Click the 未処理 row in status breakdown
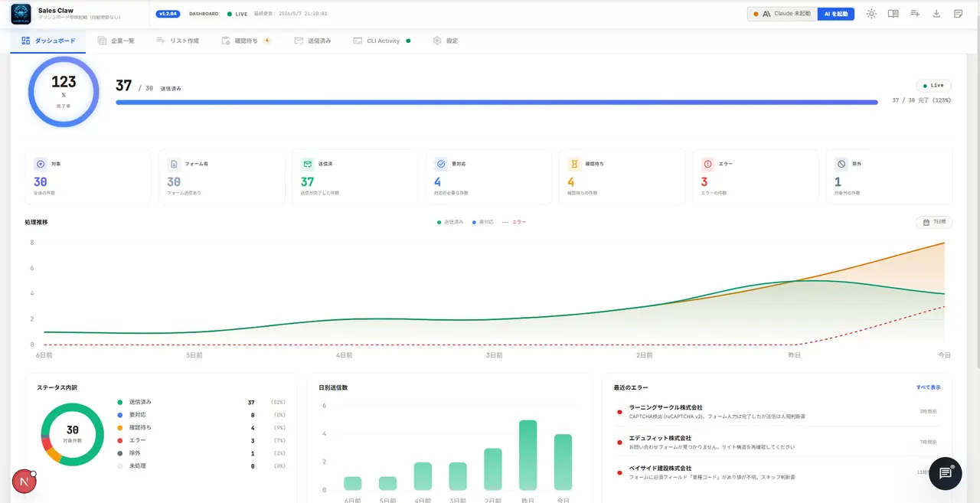This screenshot has width=980, height=503. [201, 465]
